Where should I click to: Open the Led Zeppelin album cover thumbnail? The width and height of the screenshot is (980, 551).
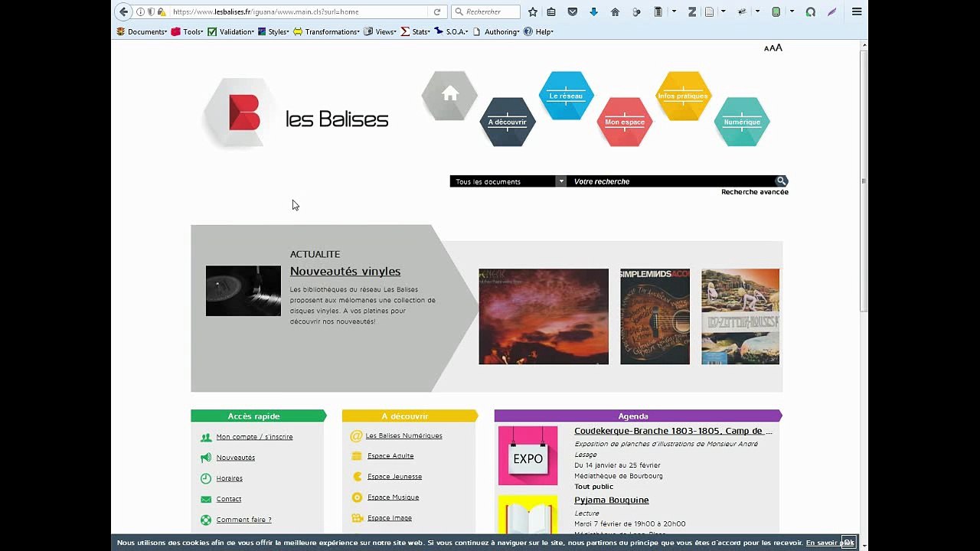point(740,316)
